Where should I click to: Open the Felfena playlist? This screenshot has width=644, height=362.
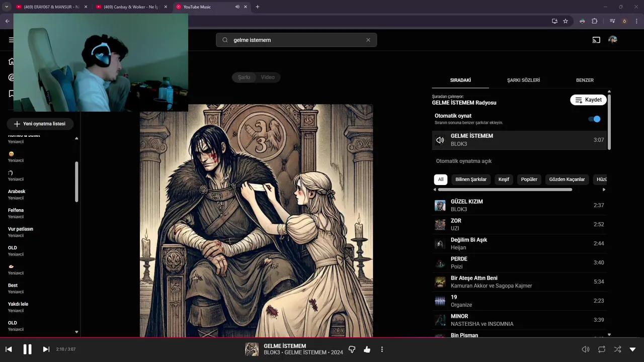(39, 213)
